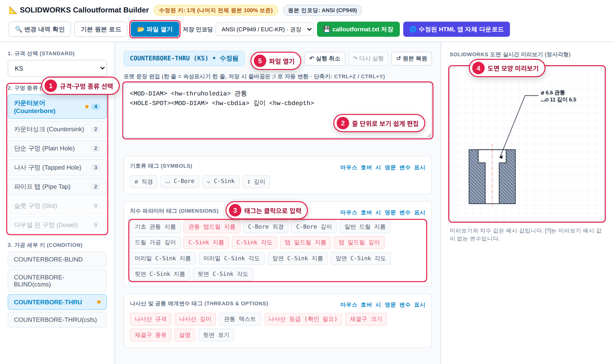
Task: Click the 실행 취소 undo button
Action: pyautogui.click(x=325, y=59)
